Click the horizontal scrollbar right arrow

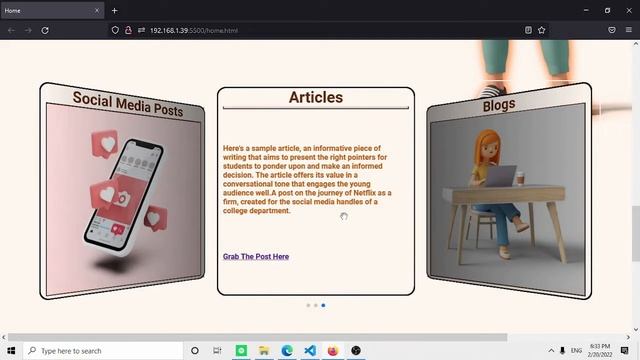coord(628,337)
